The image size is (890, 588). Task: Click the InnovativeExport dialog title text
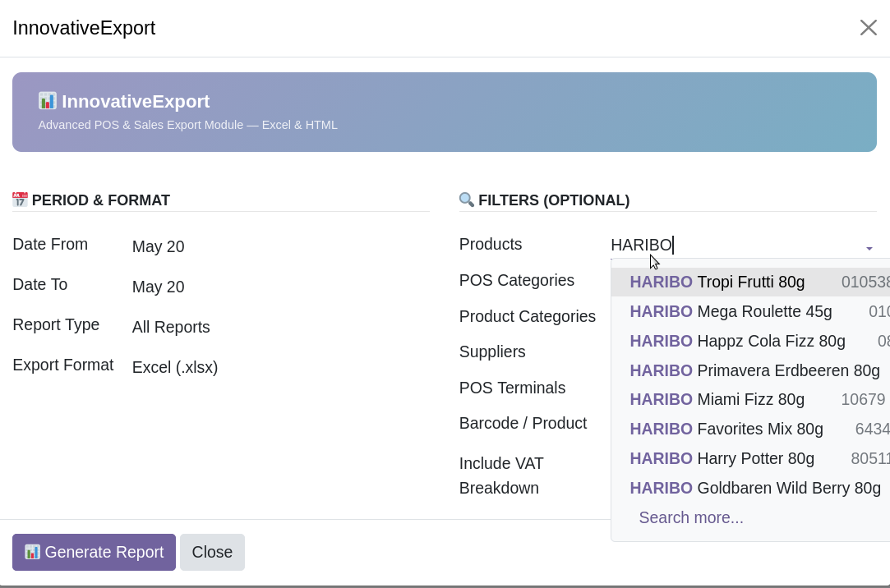(84, 28)
